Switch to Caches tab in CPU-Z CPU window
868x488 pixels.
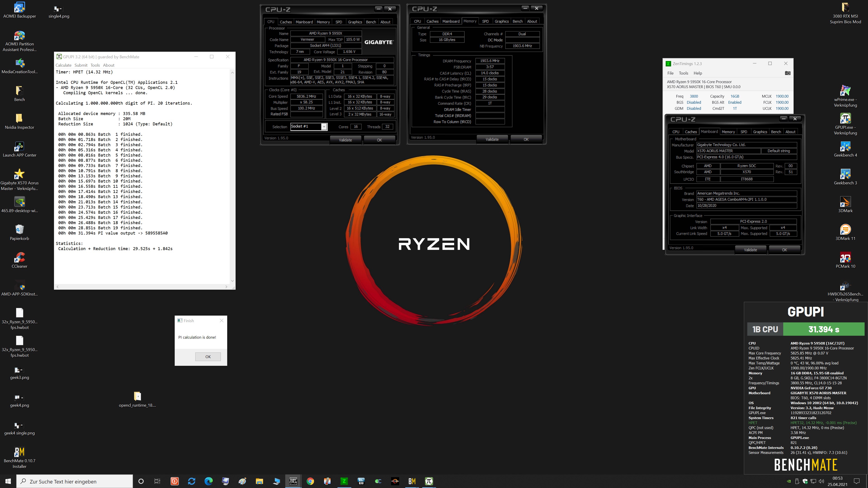(x=286, y=22)
